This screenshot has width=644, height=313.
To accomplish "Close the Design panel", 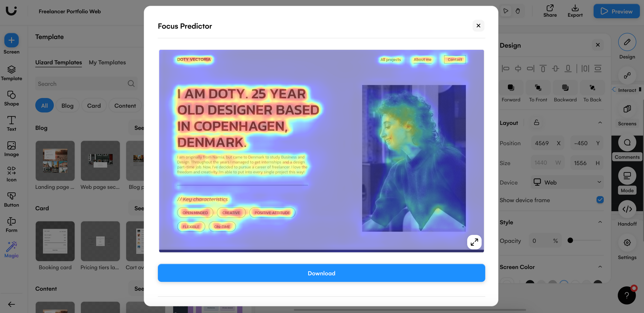I will pyautogui.click(x=598, y=45).
